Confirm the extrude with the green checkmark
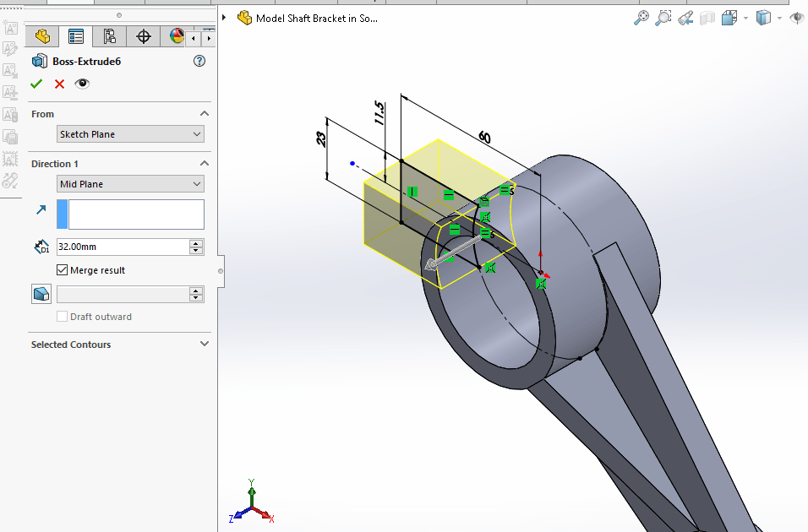Screen dimensions: 808x532 tap(37, 84)
